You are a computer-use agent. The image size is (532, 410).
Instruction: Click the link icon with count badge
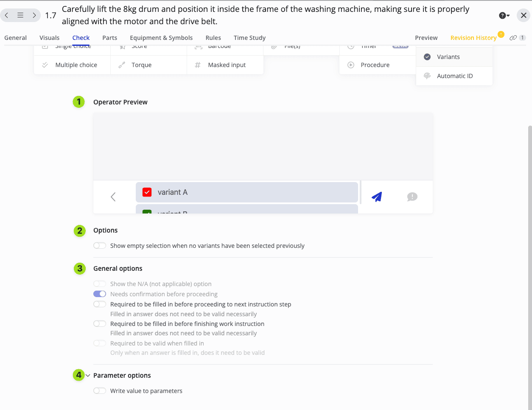point(517,38)
